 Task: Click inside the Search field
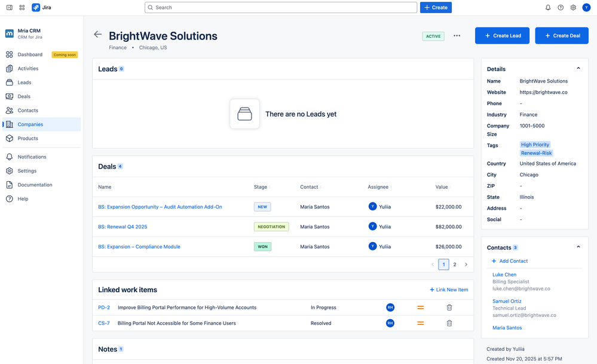(x=281, y=7)
